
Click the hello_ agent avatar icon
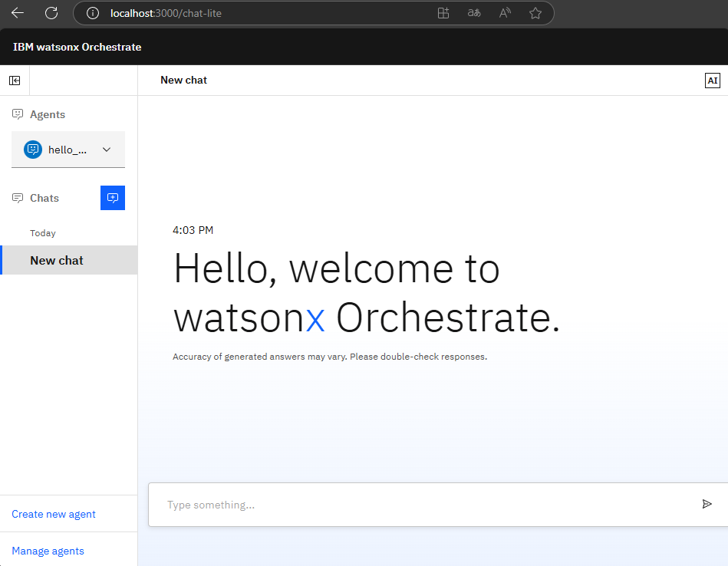tap(33, 150)
